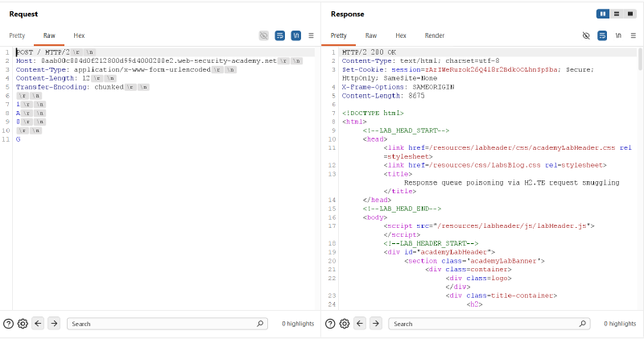644x339 pixels.
Task: Toggle hidden-eye icon in Response panel
Action: click(x=586, y=35)
